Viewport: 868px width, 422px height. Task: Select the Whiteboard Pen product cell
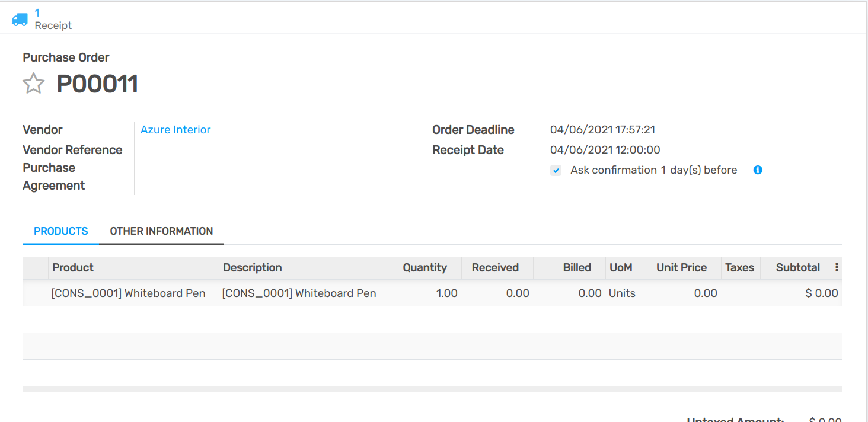click(x=129, y=293)
